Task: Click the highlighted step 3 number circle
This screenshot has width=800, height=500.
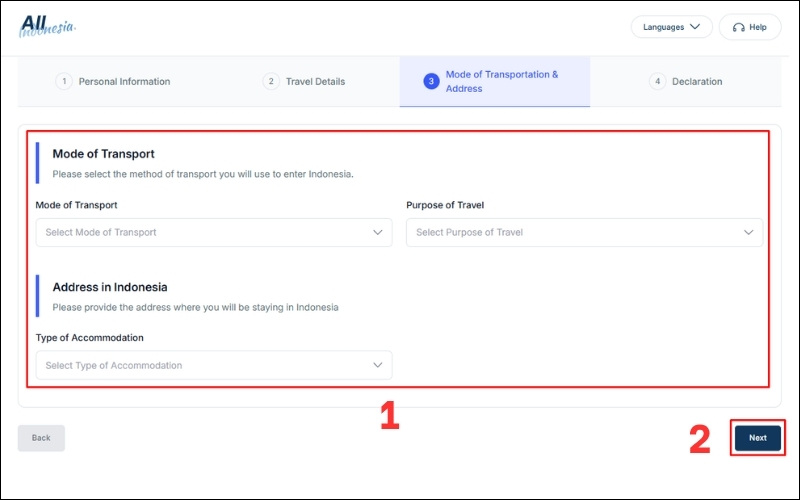Action: point(431,81)
